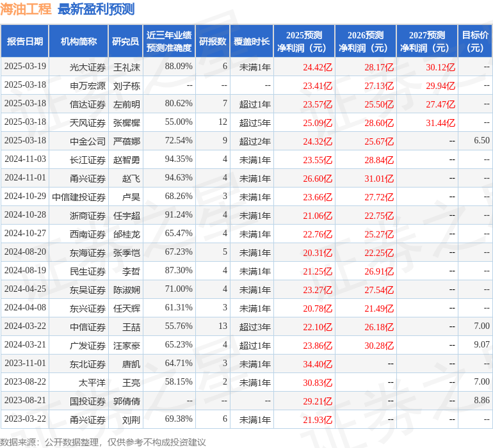The image size is (493, 448).
Task: Click analyst name 严蓓娜
Action: 127,141
